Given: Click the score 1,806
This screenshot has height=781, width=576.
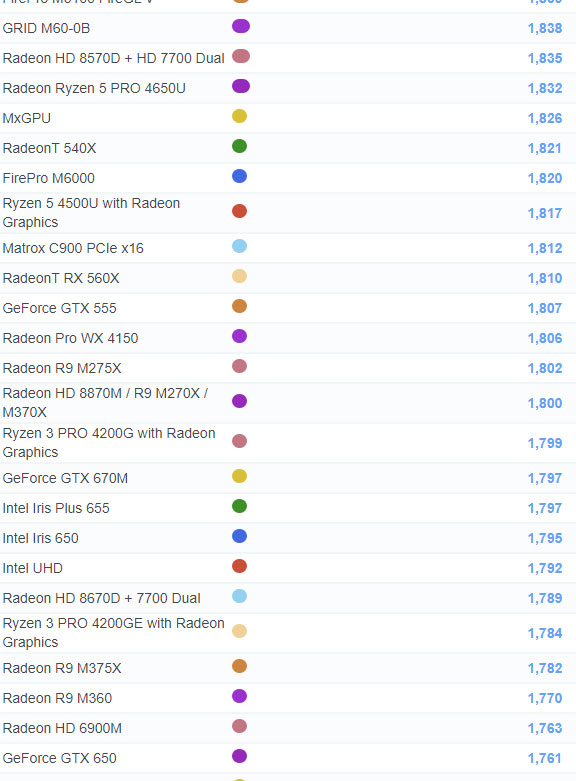Looking at the screenshot, I should click(545, 338).
